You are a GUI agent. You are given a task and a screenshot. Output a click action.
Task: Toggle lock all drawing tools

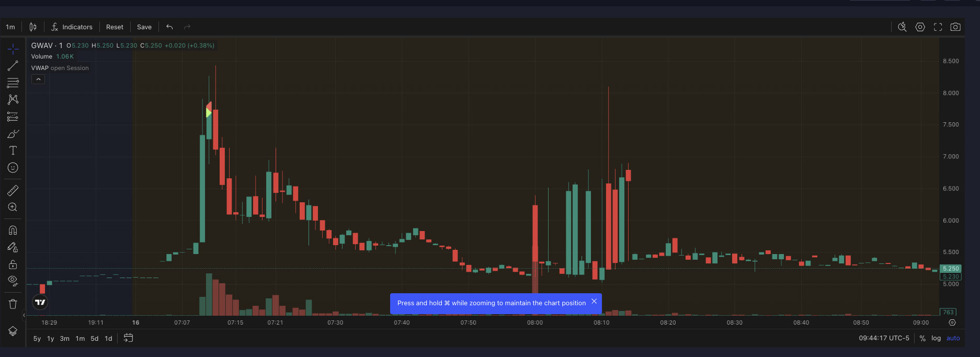pos(13,264)
